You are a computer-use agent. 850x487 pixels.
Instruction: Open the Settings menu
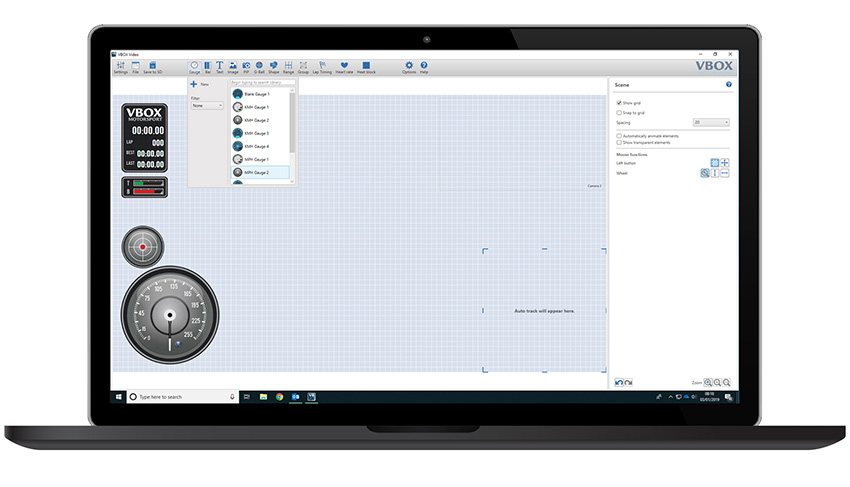click(120, 67)
